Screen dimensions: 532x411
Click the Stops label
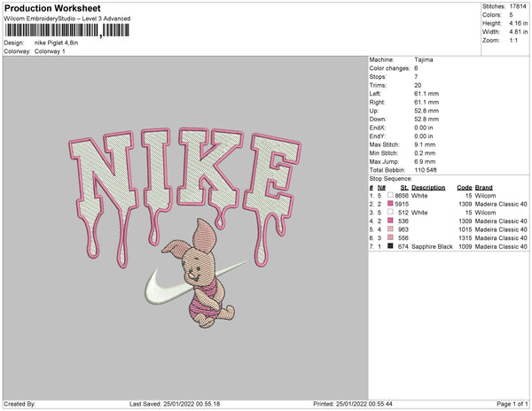378,76
